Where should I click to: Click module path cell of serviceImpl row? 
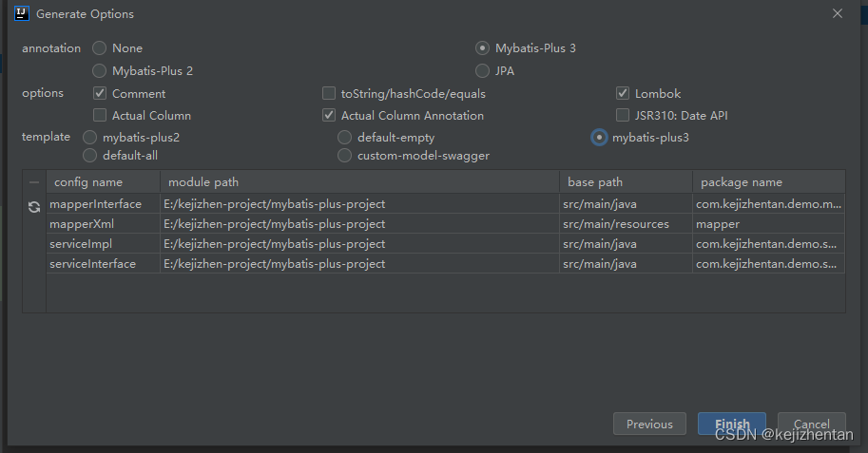tap(359, 243)
